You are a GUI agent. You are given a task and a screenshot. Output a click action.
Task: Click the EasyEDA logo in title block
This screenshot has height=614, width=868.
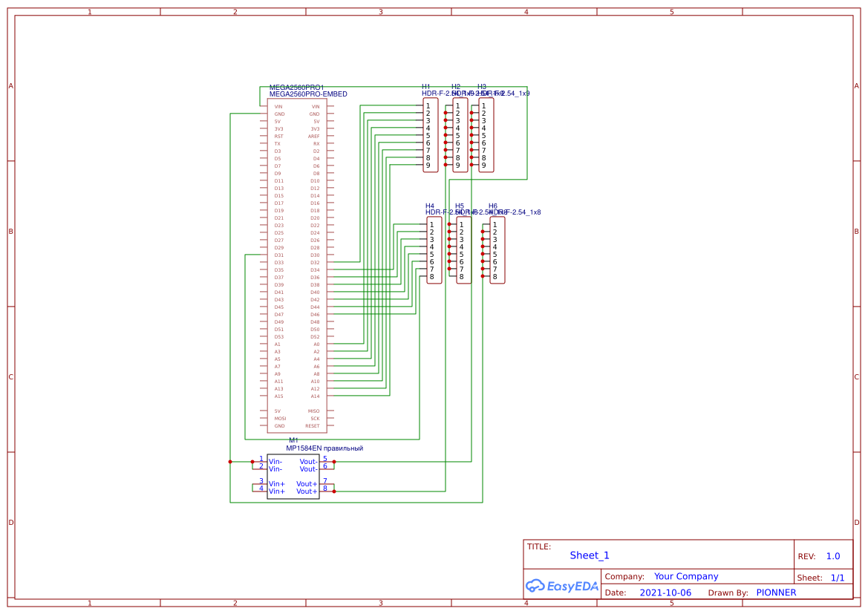pos(561,585)
